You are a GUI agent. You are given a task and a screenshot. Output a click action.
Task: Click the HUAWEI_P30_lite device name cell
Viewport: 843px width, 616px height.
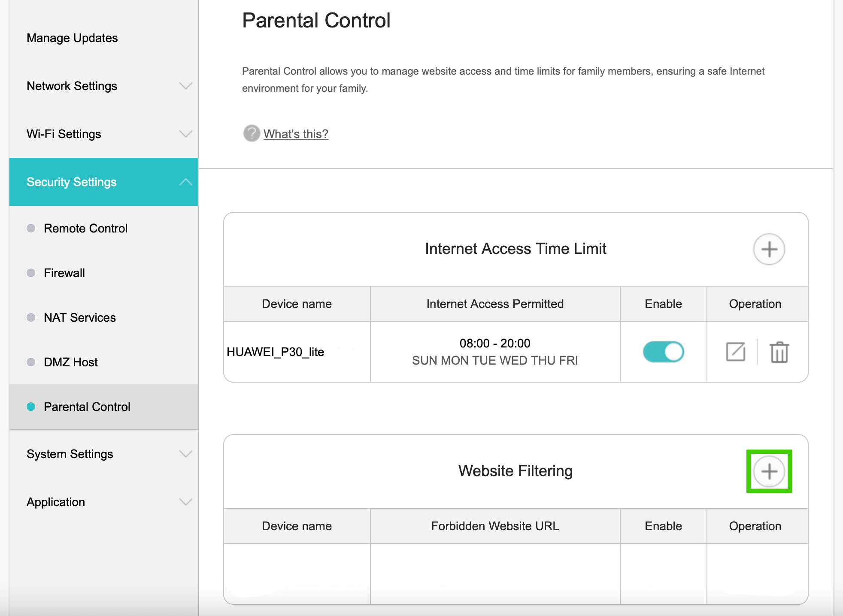click(x=276, y=352)
